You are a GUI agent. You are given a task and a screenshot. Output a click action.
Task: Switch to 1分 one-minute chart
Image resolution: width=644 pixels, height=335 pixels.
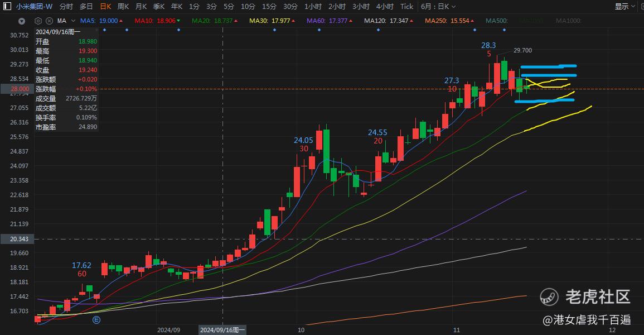tap(194, 7)
